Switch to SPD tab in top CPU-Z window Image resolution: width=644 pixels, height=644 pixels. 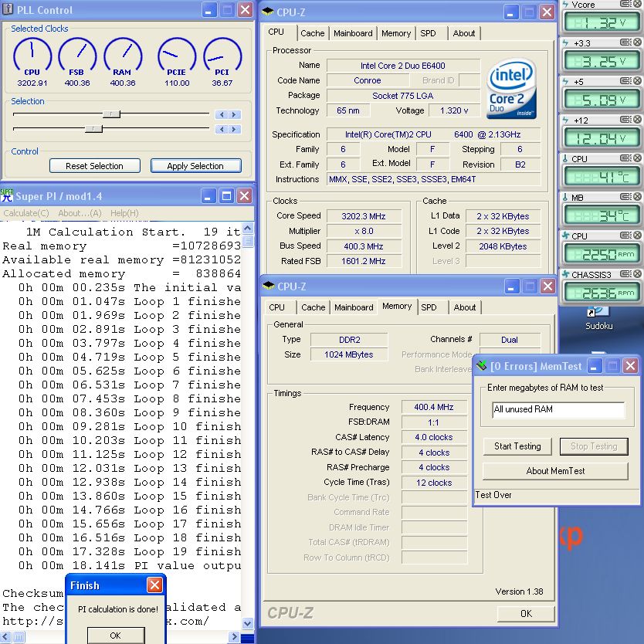[428, 33]
